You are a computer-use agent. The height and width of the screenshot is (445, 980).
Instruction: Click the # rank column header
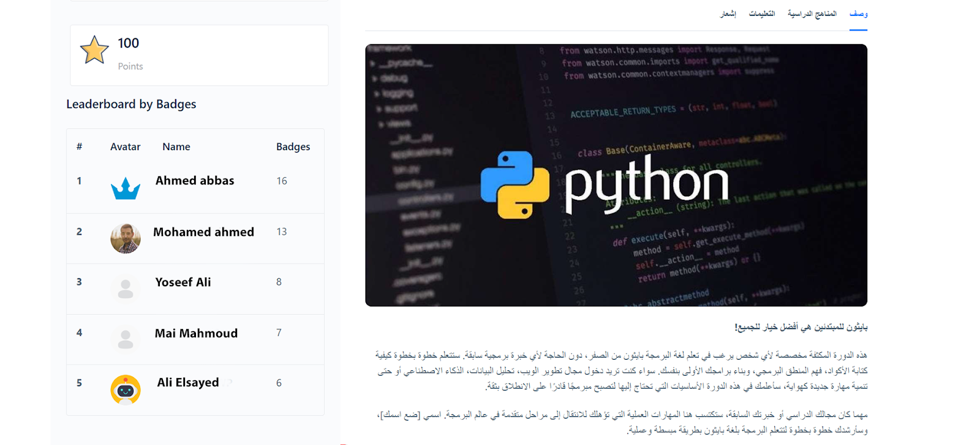tap(79, 146)
